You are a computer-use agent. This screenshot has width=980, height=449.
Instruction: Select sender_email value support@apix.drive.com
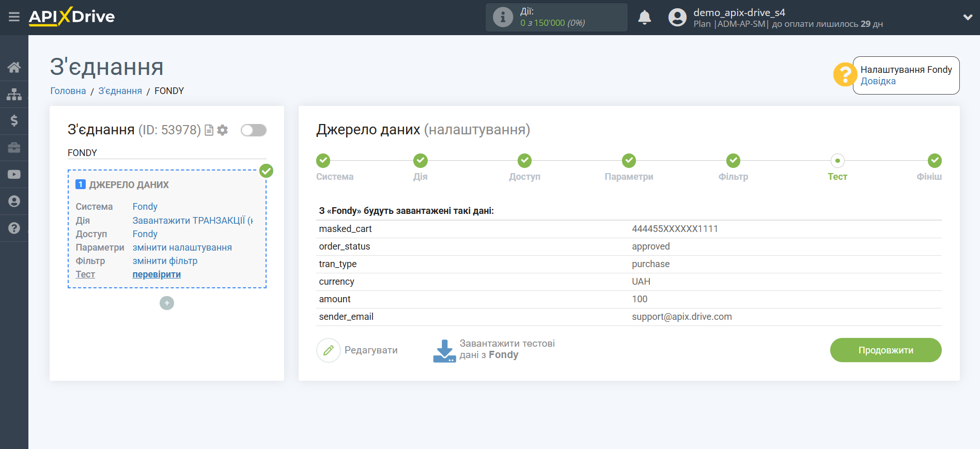[681, 317]
